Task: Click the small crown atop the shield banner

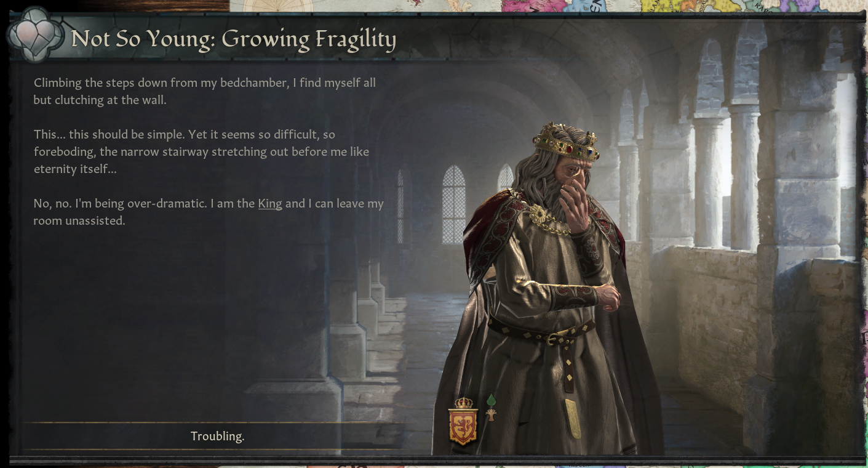Action: [463, 403]
